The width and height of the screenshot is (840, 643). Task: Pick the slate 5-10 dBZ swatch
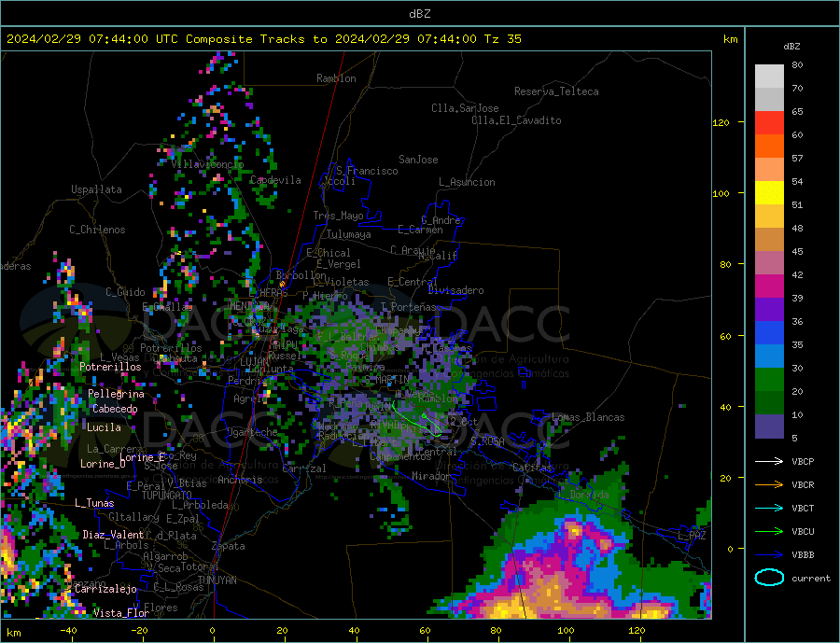point(769,426)
